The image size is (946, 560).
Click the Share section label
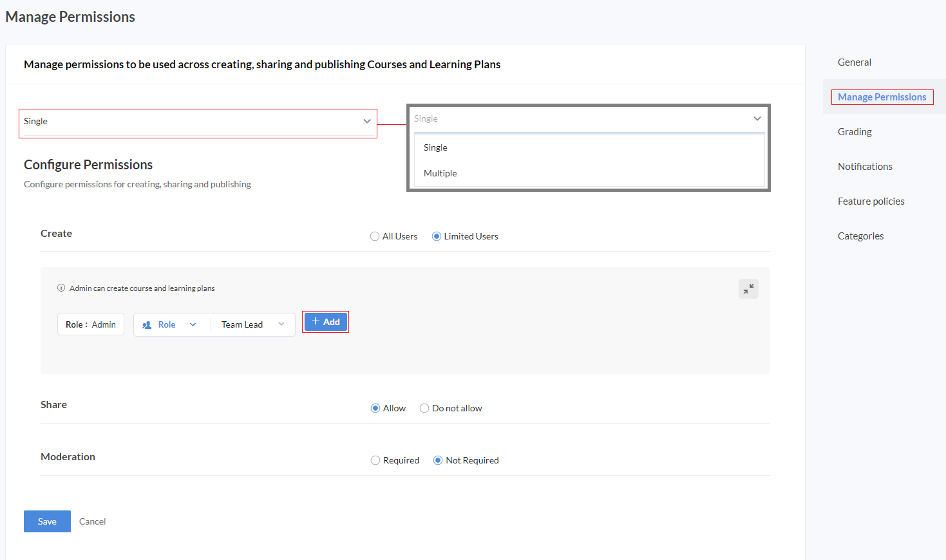point(53,405)
